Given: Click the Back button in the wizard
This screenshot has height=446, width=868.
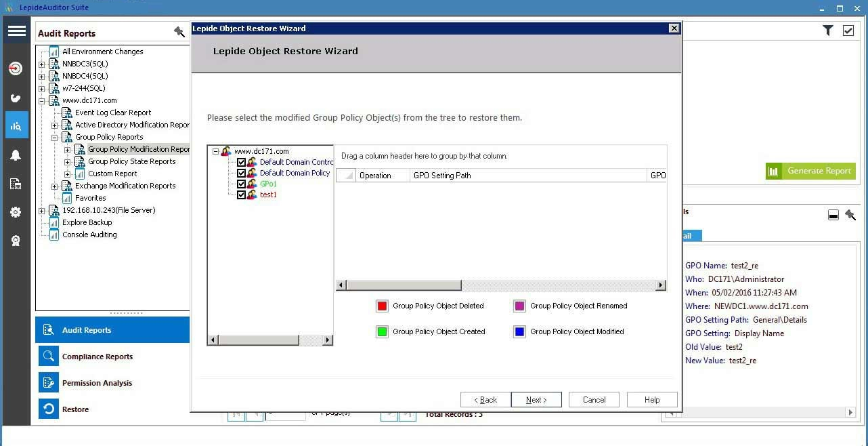Looking at the screenshot, I should pyautogui.click(x=485, y=400).
